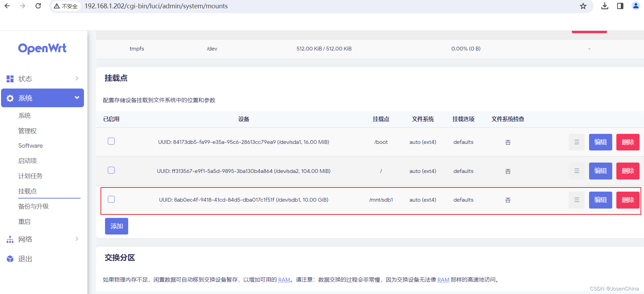Click the browser forward arrow

(23, 6)
